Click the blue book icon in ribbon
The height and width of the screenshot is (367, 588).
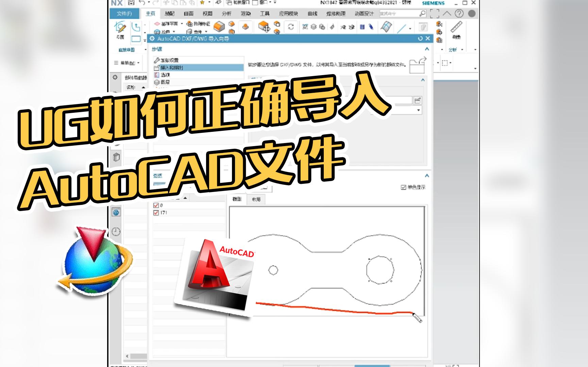click(363, 27)
